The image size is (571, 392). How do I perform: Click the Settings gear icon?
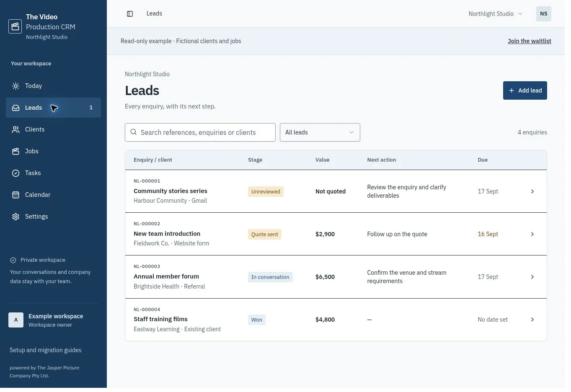[x=16, y=217]
